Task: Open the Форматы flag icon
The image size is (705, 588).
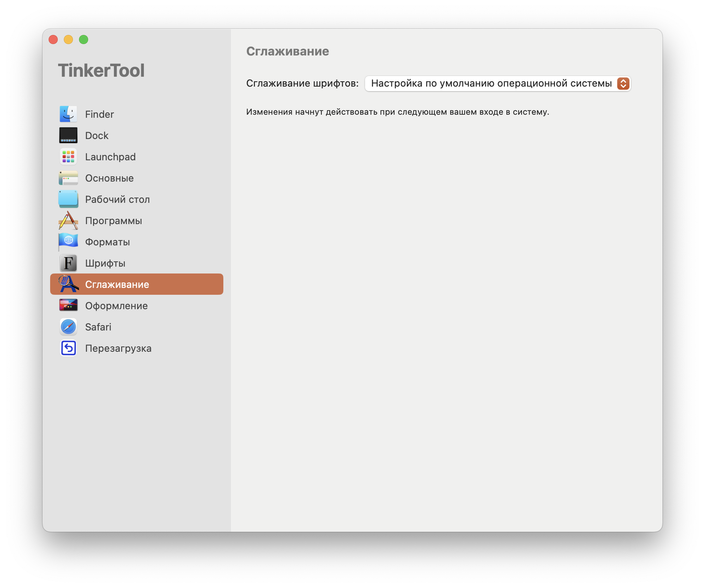Action: (68, 242)
